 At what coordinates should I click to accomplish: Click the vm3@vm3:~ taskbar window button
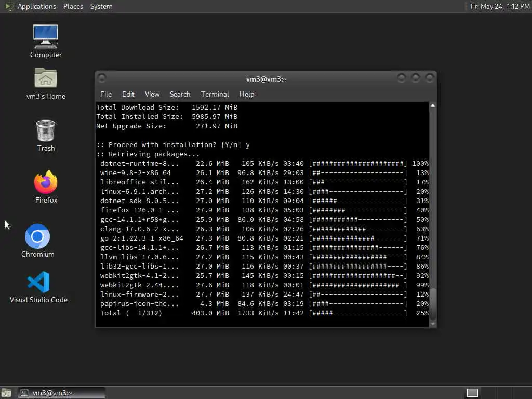pos(62,393)
